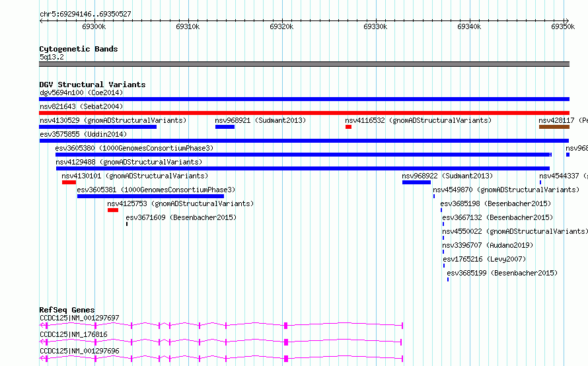588x366 pixels.
Task: Select nsv4125753 red variant bar
Action: coord(113,210)
